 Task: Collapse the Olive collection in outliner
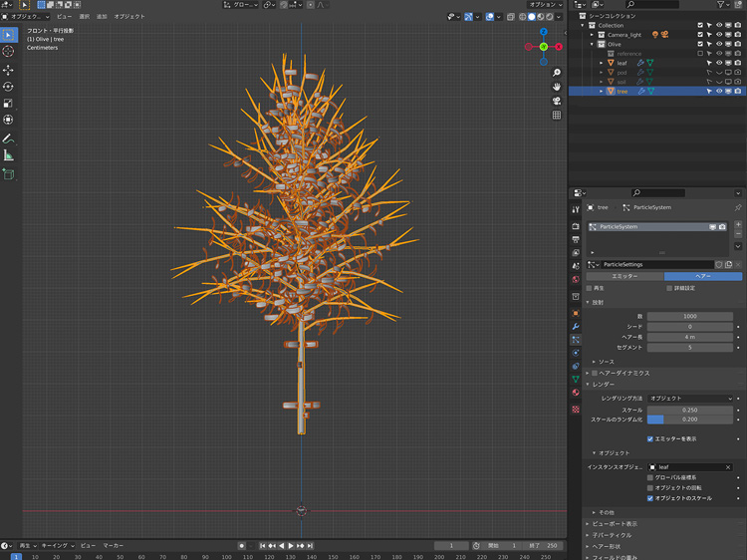[x=592, y=44]
